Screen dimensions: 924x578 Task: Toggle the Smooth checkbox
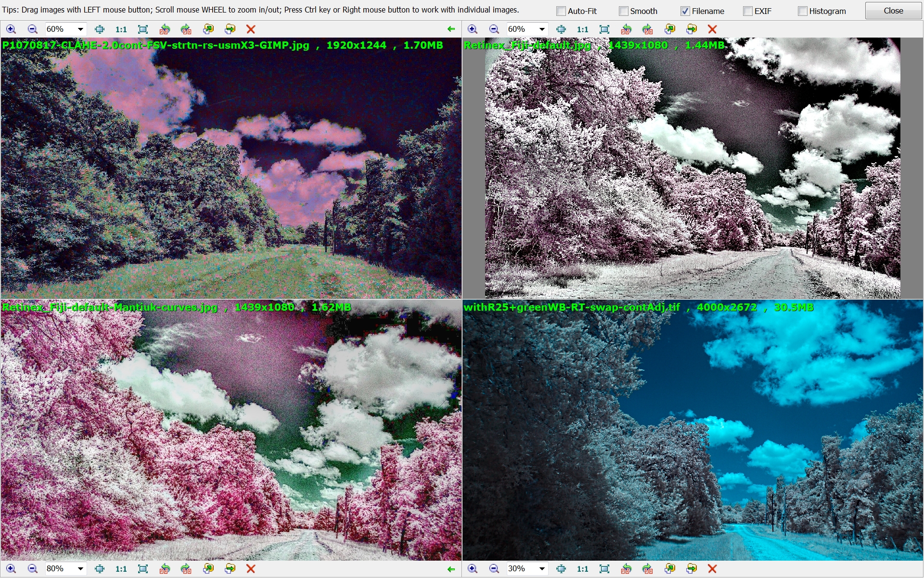click(624, 11)
